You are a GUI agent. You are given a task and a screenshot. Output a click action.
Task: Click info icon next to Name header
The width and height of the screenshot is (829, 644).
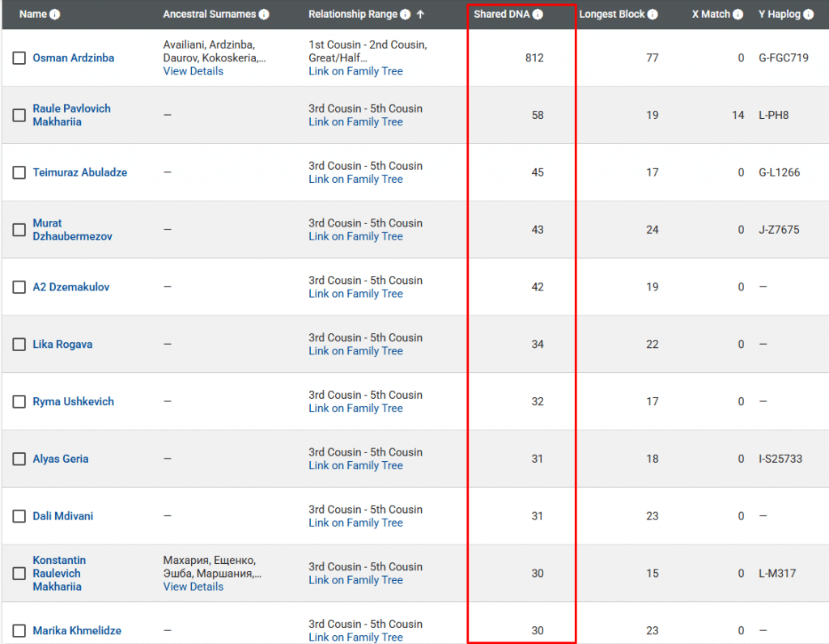tap(55, 15)
